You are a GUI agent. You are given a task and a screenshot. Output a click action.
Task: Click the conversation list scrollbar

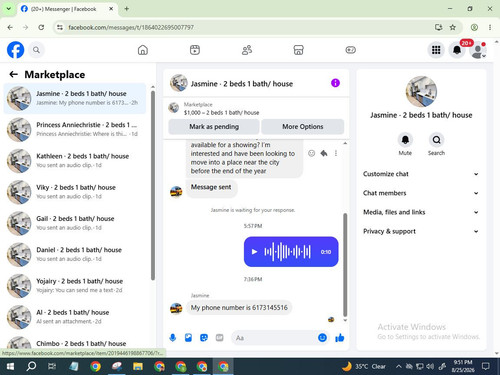tap(153, 185)
